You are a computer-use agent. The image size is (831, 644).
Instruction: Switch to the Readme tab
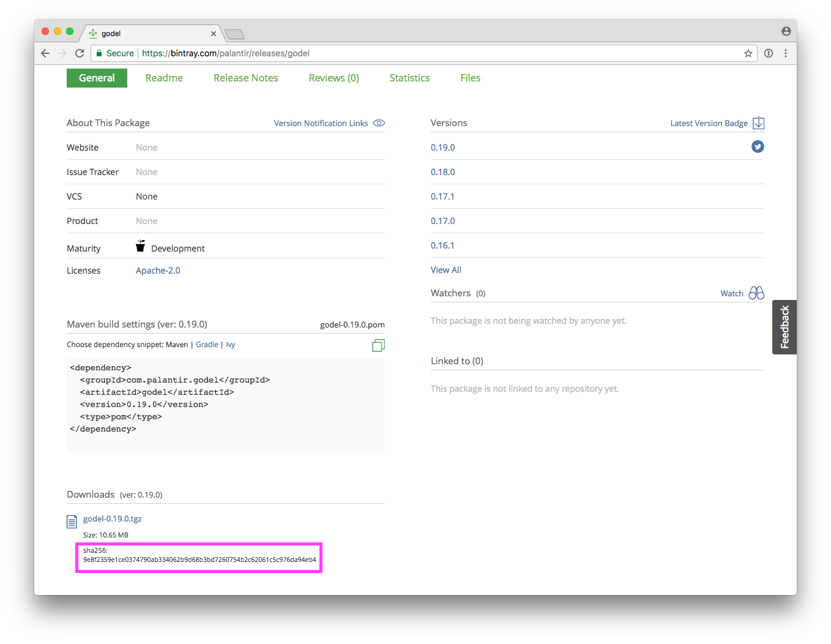tap(164, 78)
